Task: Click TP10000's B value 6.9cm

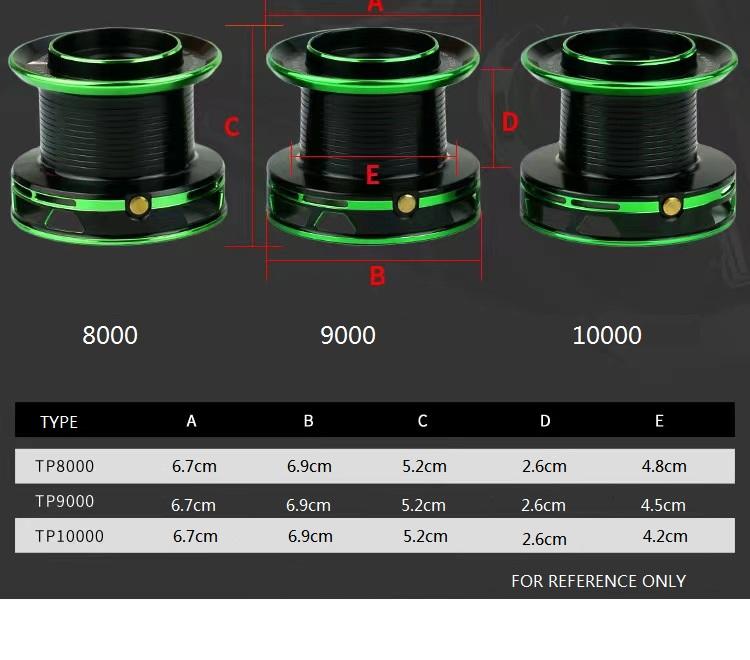Action: pyautogui.click(x=310, y=536)
